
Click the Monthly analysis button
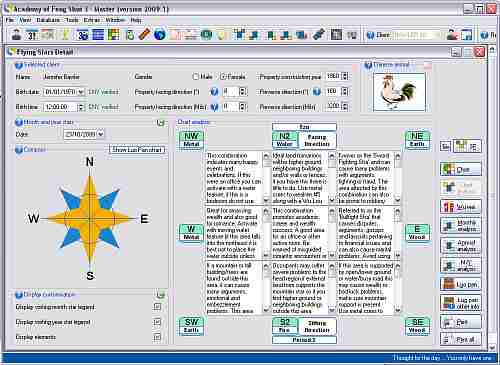point(461,226)
